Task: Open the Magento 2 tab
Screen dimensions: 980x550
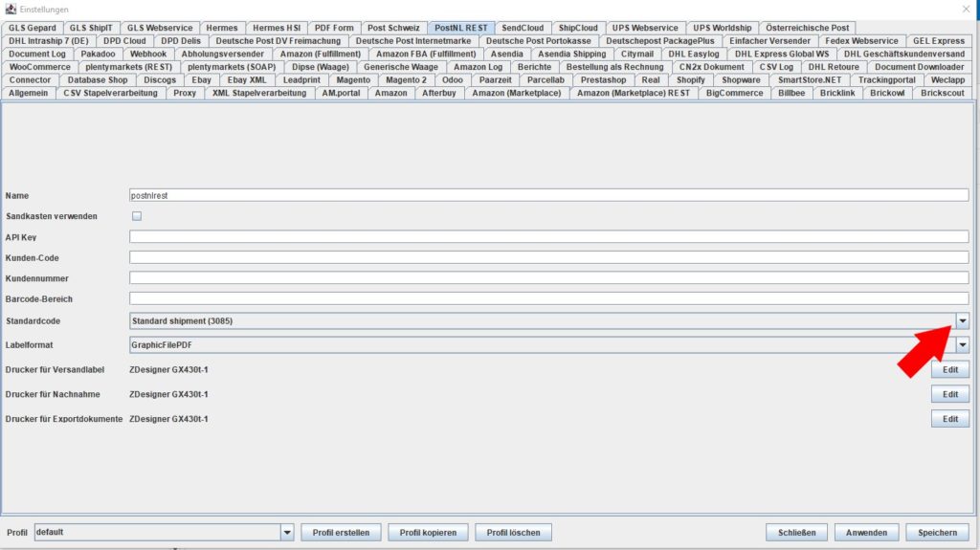Action: pos(406,80)
